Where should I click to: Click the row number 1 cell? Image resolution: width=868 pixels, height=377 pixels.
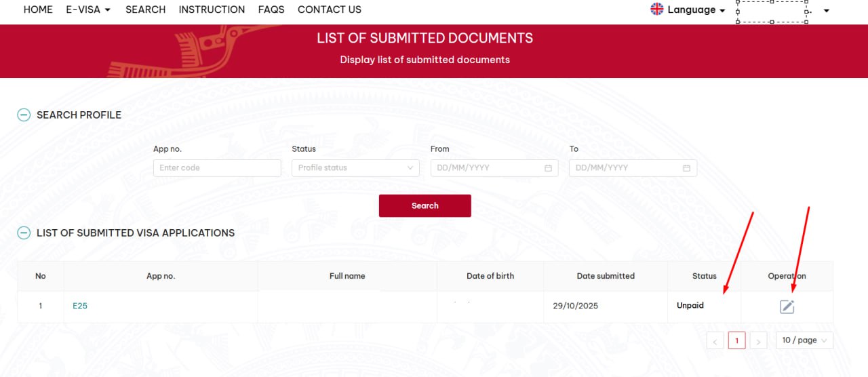pos(41,306)
